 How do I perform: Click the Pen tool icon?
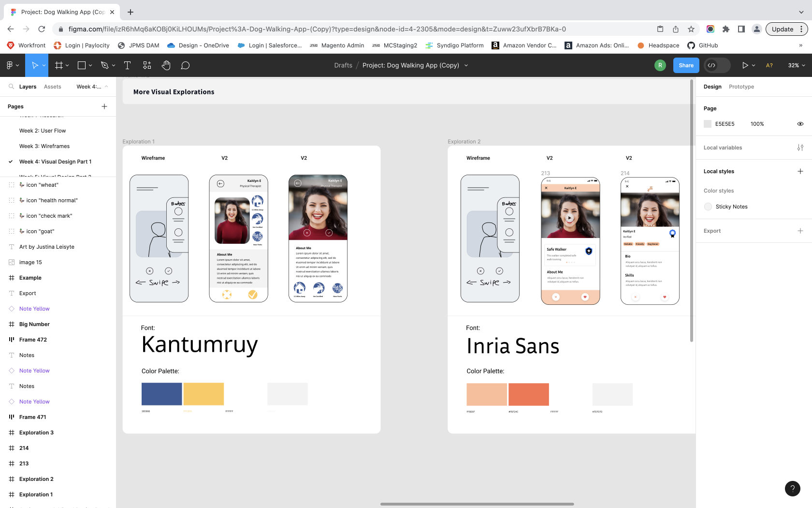(x=104, y=65)
